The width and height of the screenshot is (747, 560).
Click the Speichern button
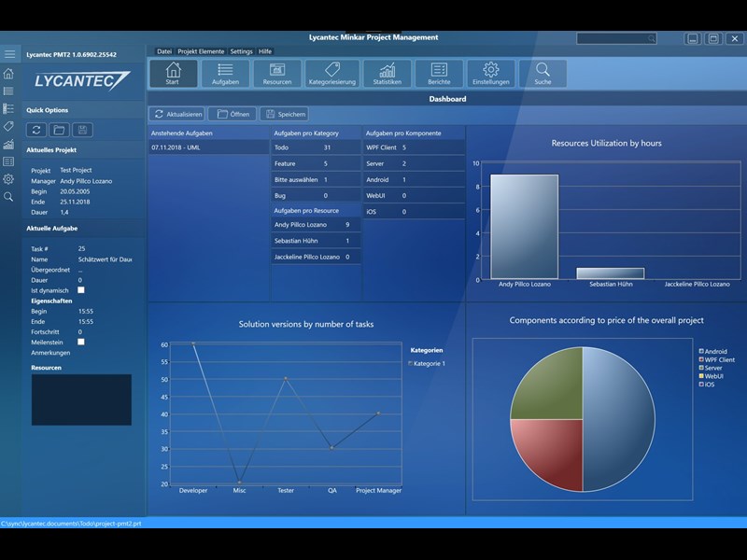pos(285,114)
